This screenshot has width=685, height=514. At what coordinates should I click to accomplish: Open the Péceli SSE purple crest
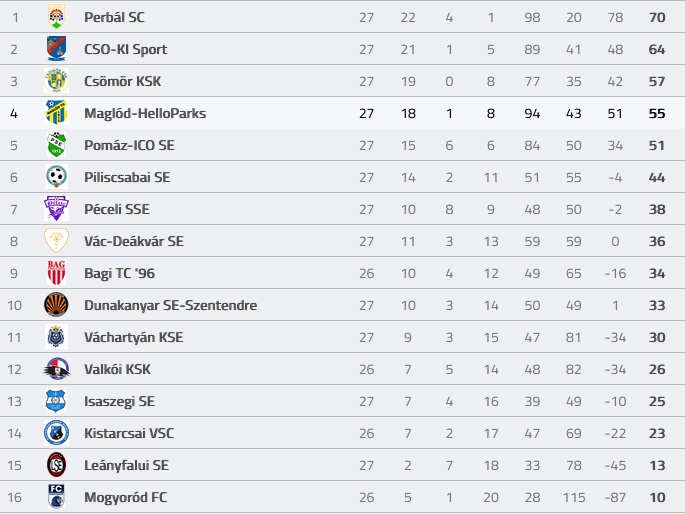56,208
